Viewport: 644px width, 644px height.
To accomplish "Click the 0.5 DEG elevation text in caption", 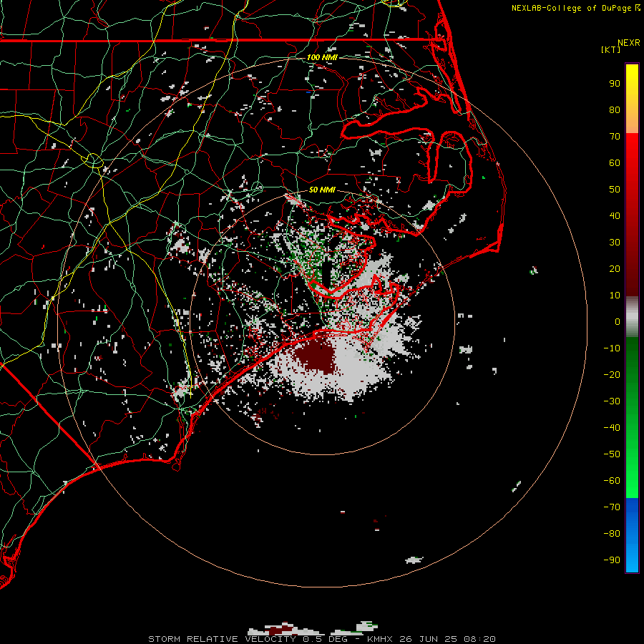I will 326,639.
